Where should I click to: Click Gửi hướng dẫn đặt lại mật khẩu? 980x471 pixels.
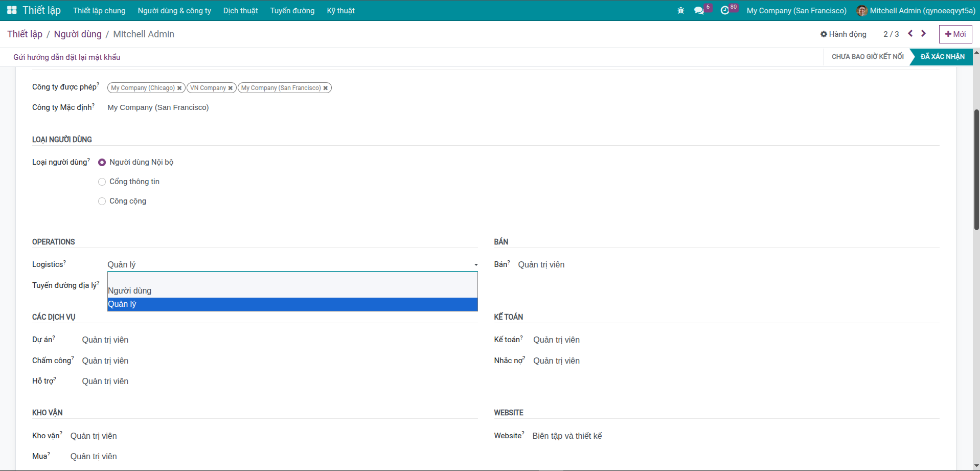pos(67,57)
